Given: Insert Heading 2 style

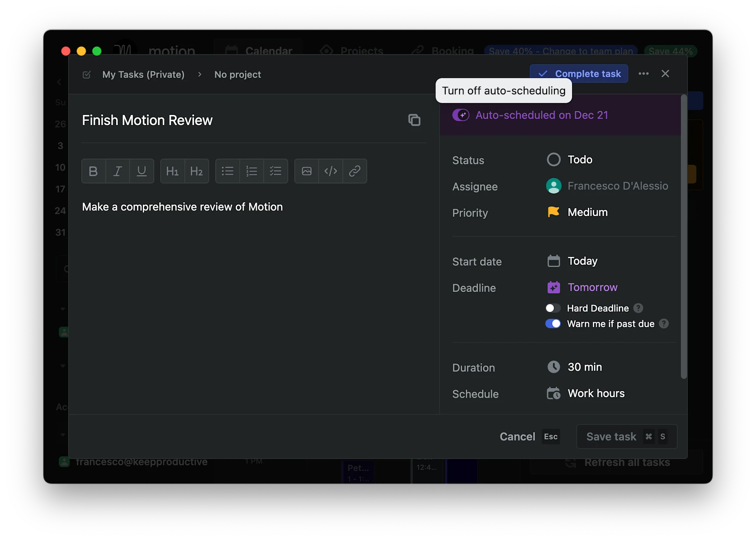Looking at the screenshot, I should click(x=196, y=171).
